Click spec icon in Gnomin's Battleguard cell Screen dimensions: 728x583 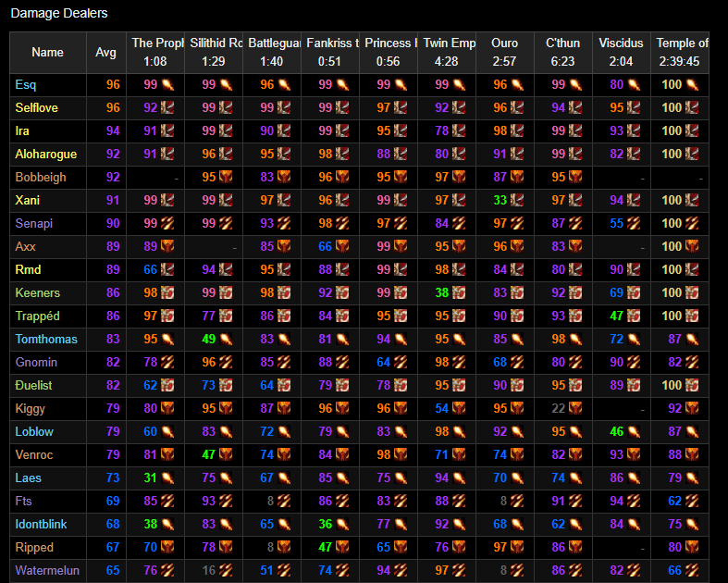pos(284,362)
